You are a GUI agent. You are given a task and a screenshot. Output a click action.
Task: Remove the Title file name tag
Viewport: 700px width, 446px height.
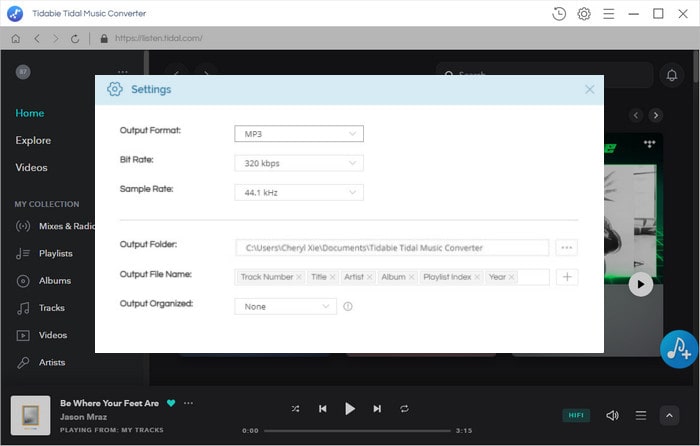pos(333,277)
